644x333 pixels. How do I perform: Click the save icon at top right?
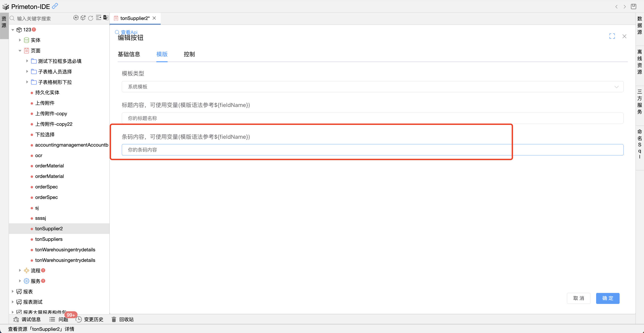[x=633, y=6]
